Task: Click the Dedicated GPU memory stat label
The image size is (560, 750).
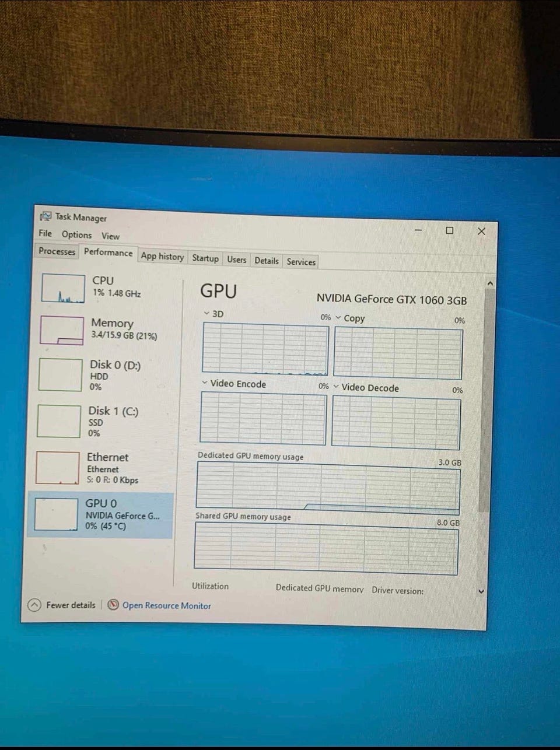Action: pyautogui.click(x=320, y=588)
